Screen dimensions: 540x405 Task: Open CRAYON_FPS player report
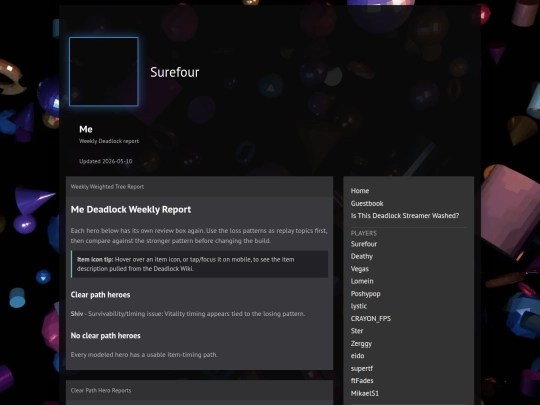coord(371,319)
